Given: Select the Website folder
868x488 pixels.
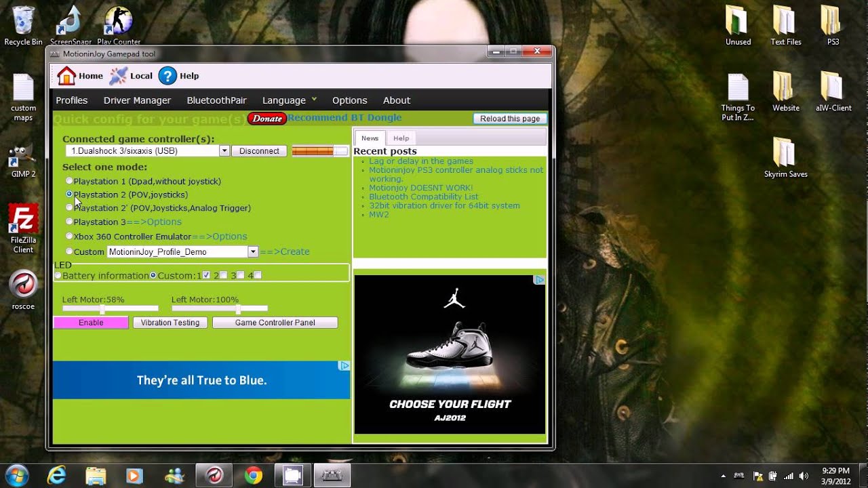Looking at the screenshot, I should [785, 92].
